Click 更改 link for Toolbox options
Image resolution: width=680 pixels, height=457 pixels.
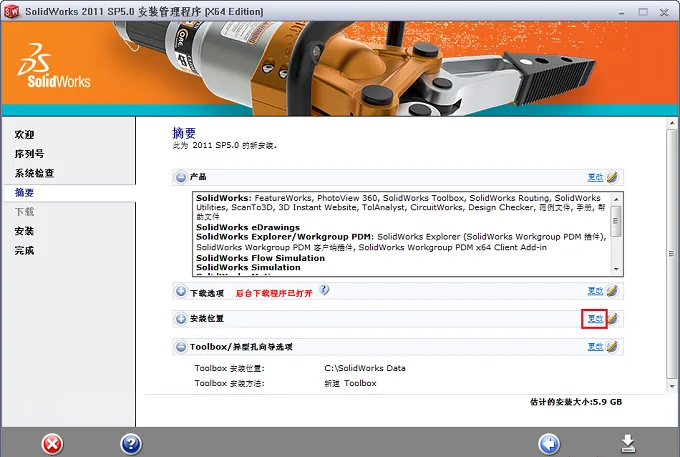point(595,346)
